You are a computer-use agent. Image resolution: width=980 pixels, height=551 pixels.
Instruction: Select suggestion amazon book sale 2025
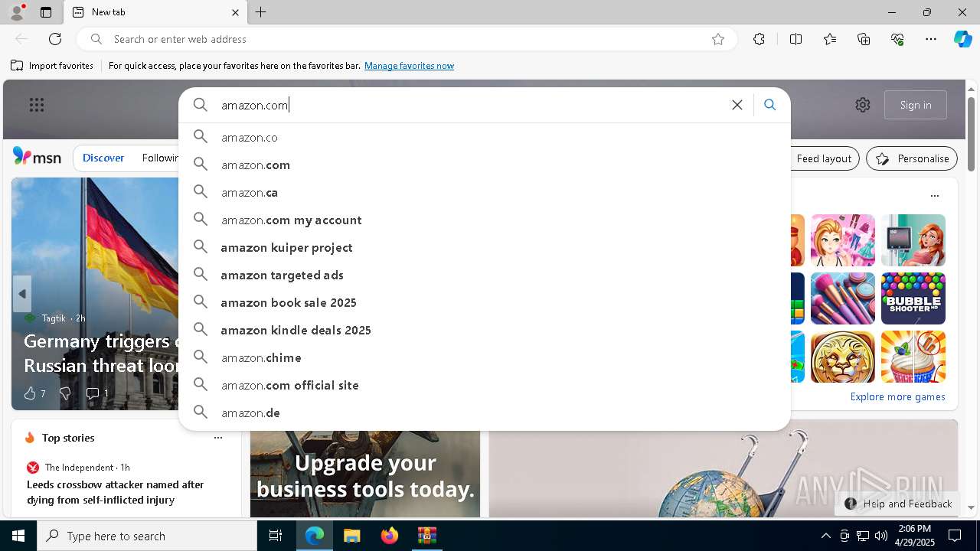click(484, 302)
